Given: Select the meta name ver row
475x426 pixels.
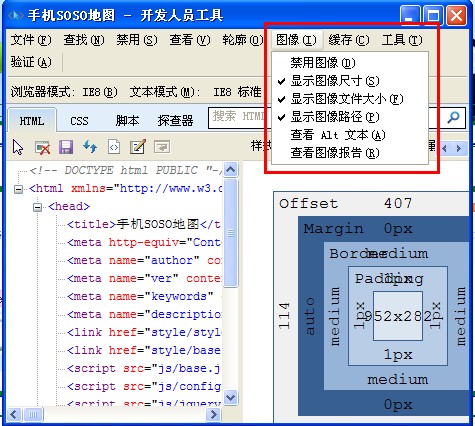Looking at the screenshot, I should tap(144, 278).
